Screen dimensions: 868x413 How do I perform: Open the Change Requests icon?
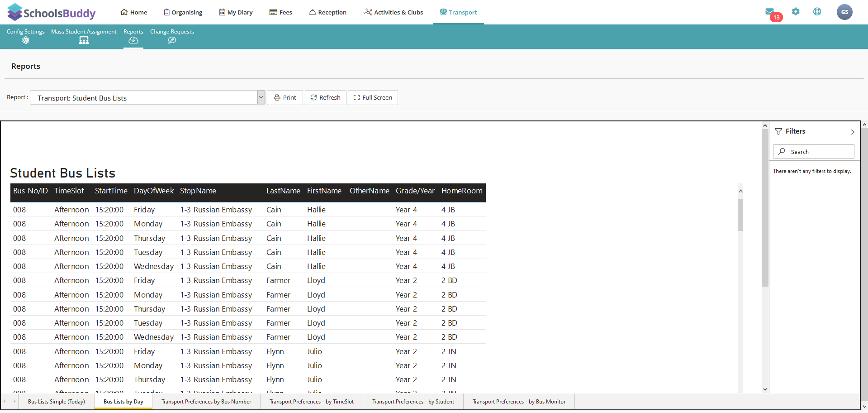click(x=172, y=40)
